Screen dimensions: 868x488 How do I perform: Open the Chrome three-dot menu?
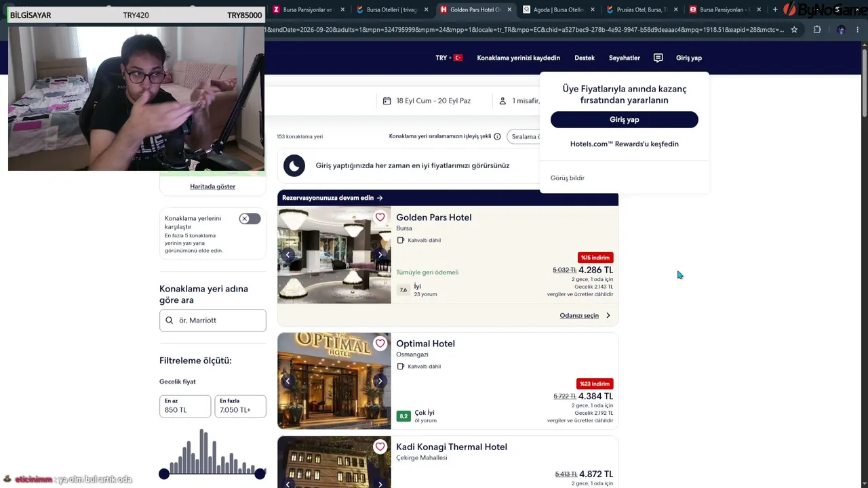859,30
